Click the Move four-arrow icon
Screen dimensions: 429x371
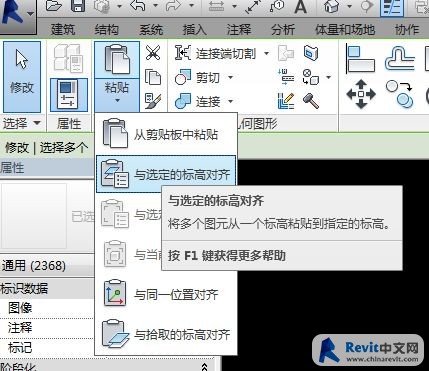coord(361,94)
